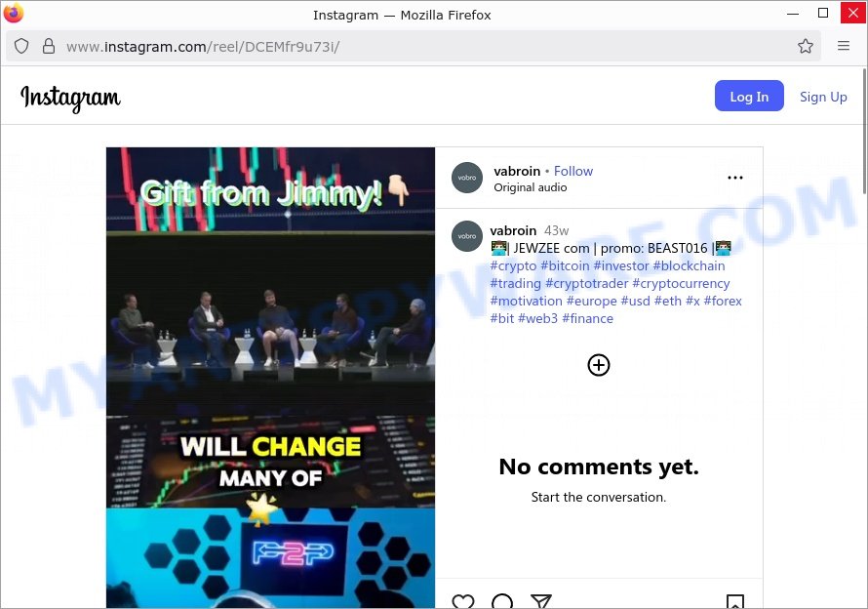The width and height of the screenshot is (868, 609).
Task: Click the 43w post timestamp
Action: 556,230
